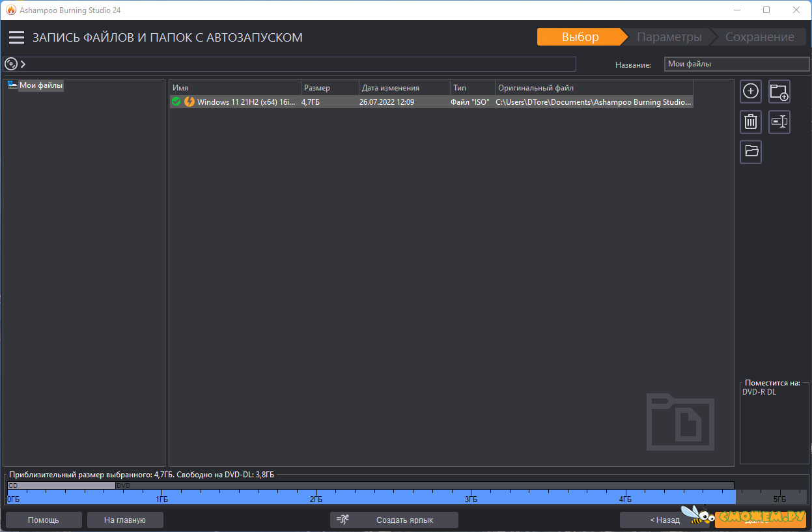Click the disc icon in the path bar

(11, 64)
